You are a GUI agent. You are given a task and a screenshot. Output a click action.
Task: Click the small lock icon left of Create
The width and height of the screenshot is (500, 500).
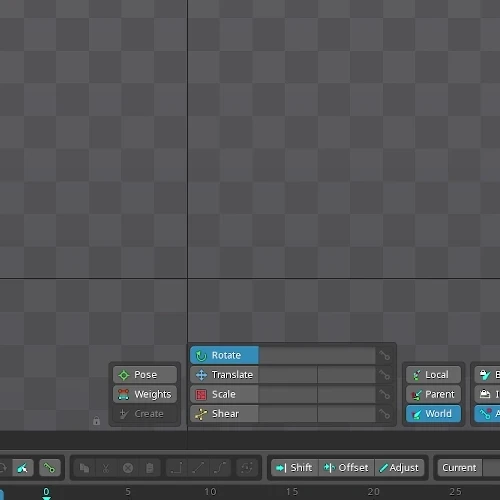[x=96, y=421]
